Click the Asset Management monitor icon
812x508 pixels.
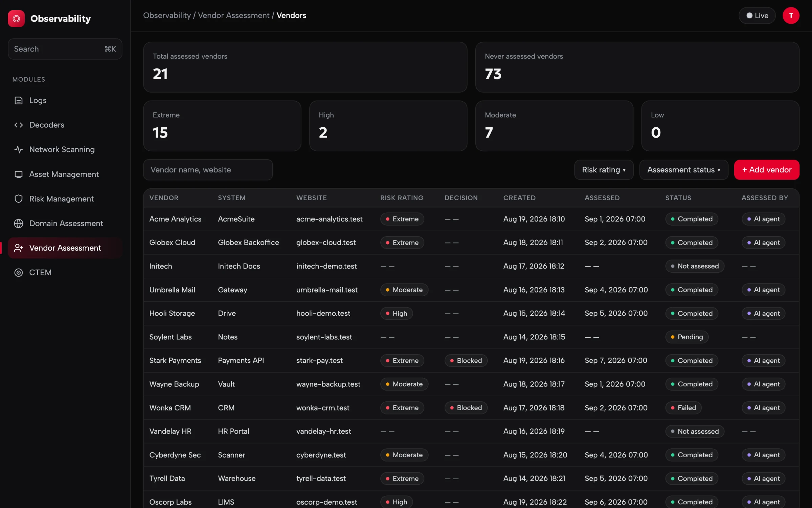(19, 174)
